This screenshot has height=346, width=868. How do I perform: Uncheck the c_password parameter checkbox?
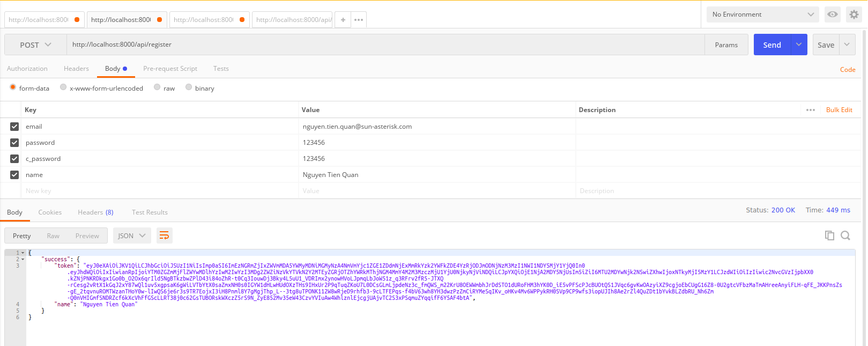pyautogui.click(x=14, y=159)
